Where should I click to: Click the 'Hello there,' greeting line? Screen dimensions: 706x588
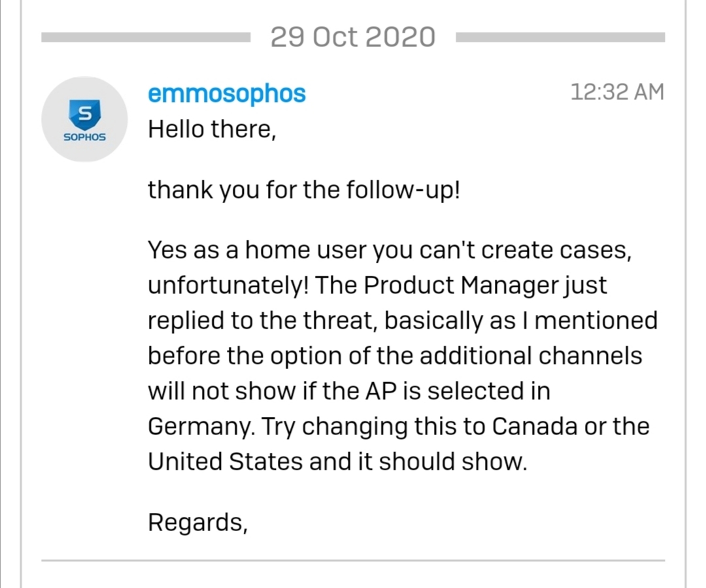coord(212,129)
